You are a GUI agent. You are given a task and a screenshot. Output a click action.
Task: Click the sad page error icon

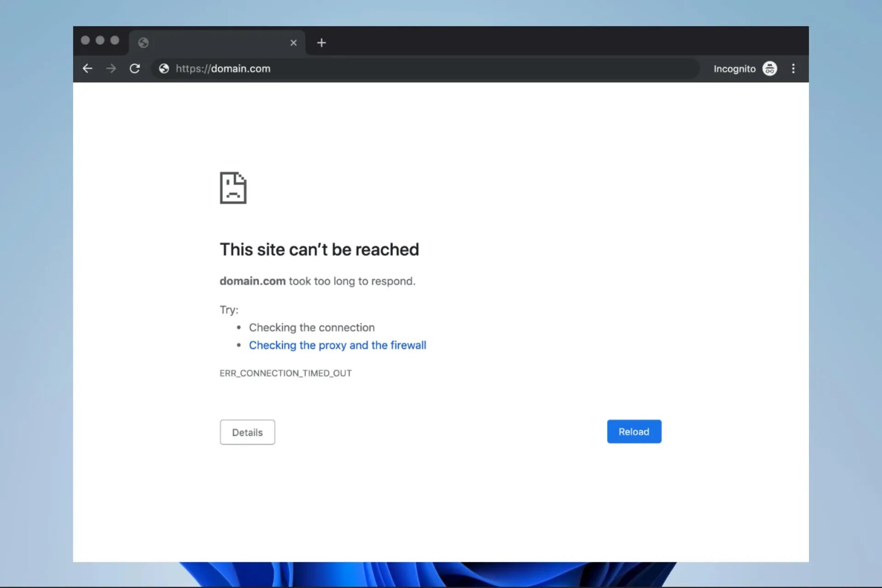pyautogui.click(x=233, y=188)
